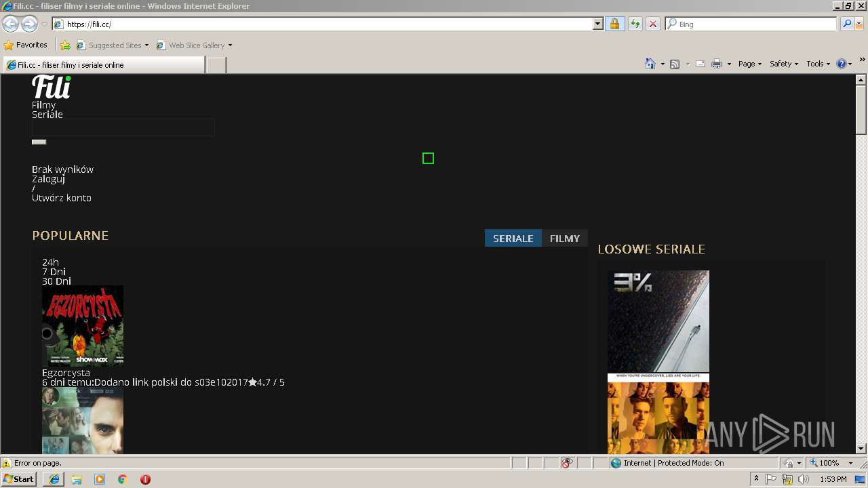Click the browser Forward arrow button

click(x=29, y=24)
